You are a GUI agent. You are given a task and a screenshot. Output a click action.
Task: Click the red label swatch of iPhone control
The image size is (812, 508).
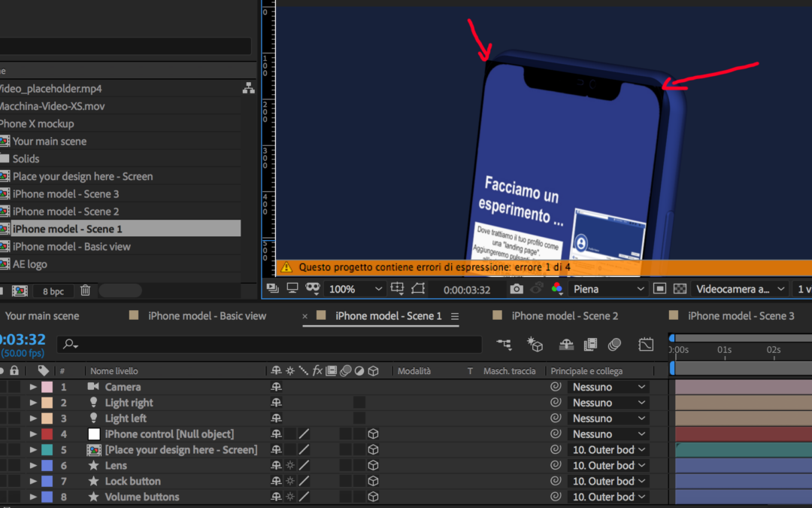[x=47, y=434]
